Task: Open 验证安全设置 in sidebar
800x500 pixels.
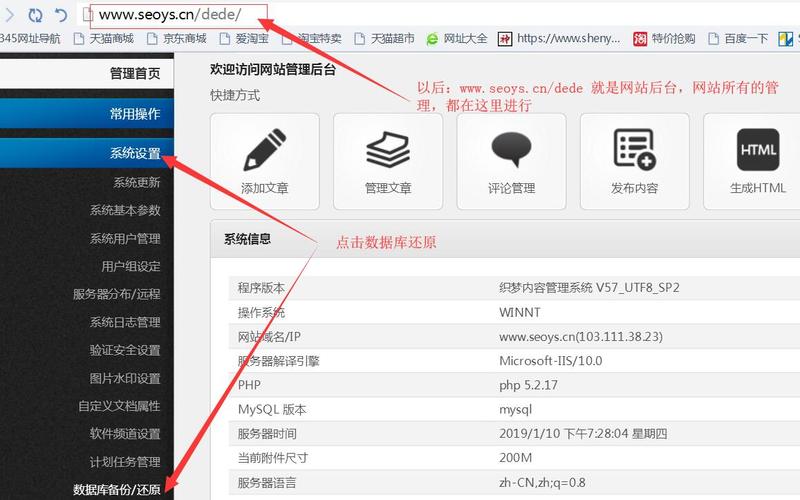Action: (125, 350)
